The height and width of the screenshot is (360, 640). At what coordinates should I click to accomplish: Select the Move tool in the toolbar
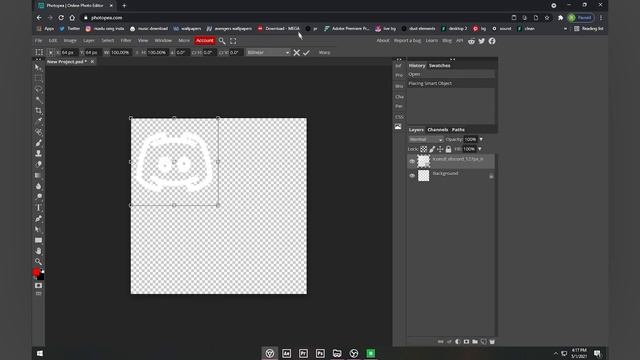[x=38, y=67]
